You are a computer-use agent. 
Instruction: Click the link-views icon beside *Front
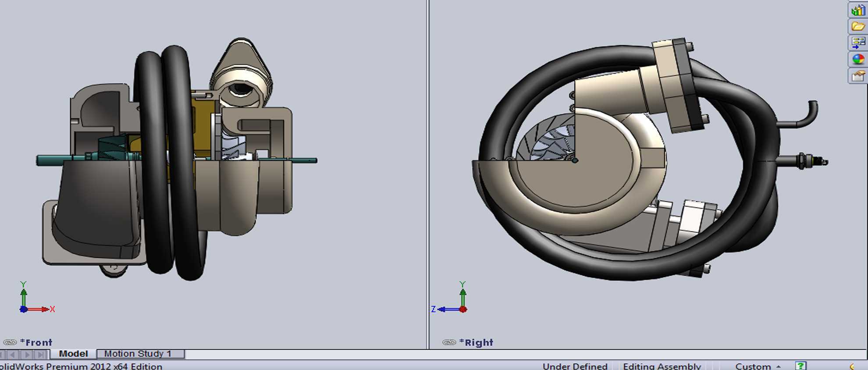10,342
